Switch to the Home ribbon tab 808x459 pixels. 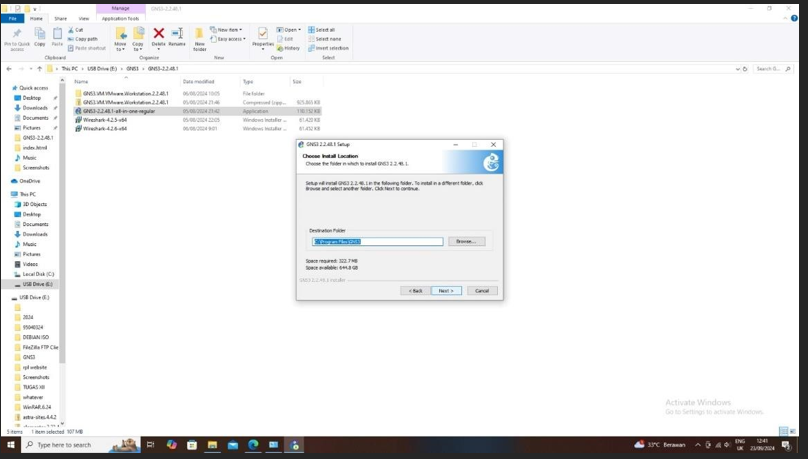pos(36,19)
